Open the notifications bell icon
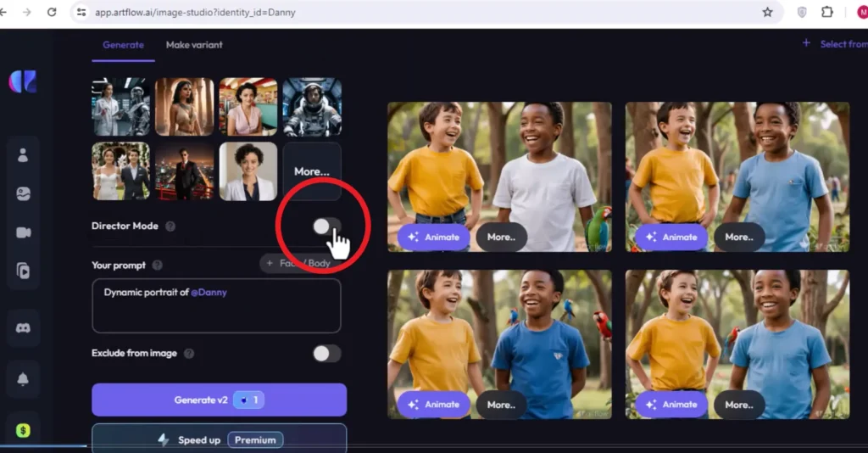 (23, 379)
